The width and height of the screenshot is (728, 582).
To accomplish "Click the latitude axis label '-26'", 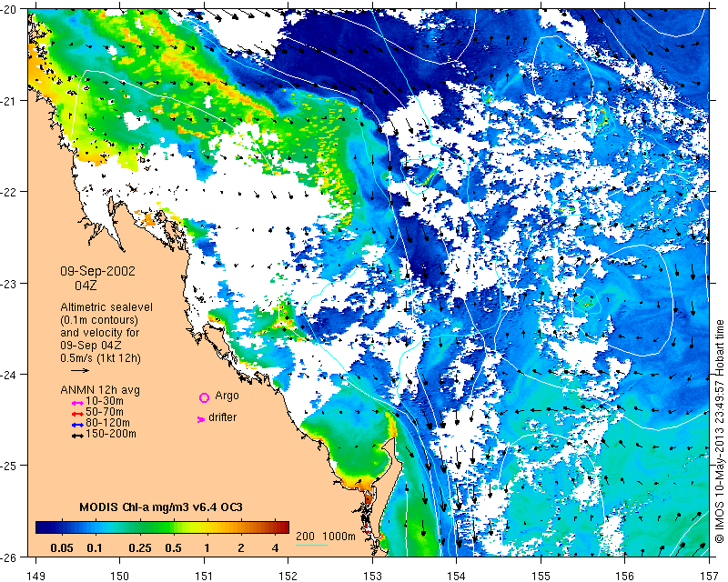I will point(7,557).
